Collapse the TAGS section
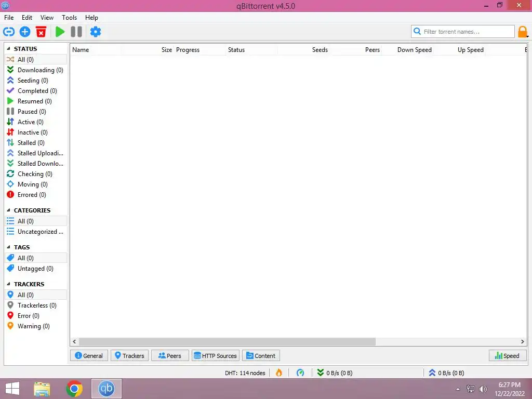 [x=8, y=247]
